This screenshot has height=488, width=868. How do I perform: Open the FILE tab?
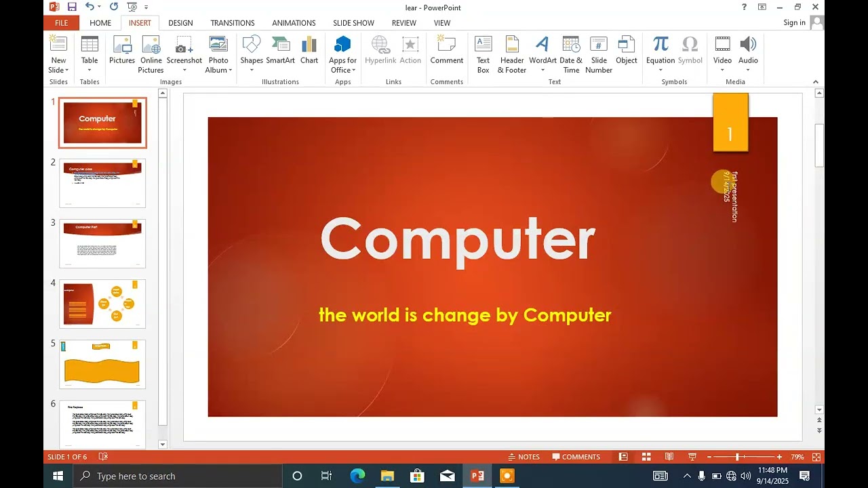pyautogui.click(x=61, y=22)
